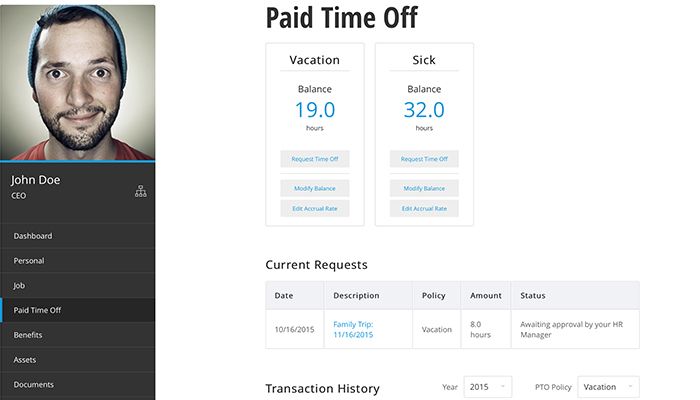Viewport: 700px width, 400px height.
Task: Click the Date column header
Action: coord(284,296)
